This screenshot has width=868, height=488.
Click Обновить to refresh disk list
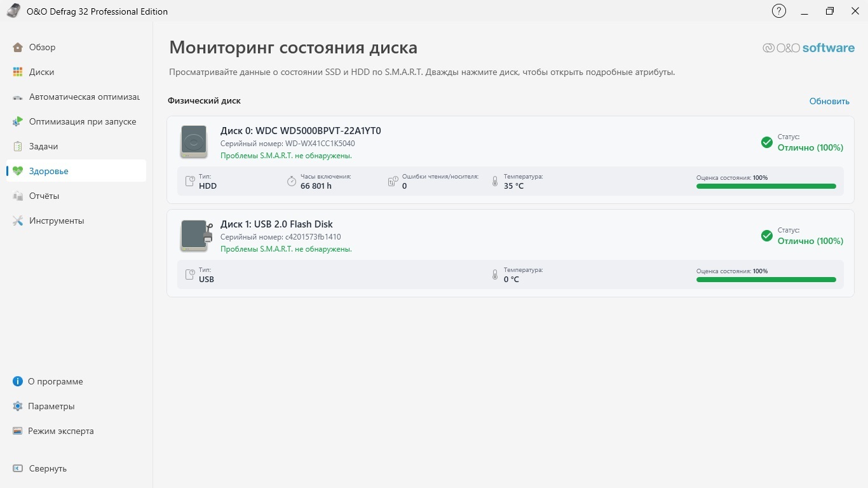point(829,101)
